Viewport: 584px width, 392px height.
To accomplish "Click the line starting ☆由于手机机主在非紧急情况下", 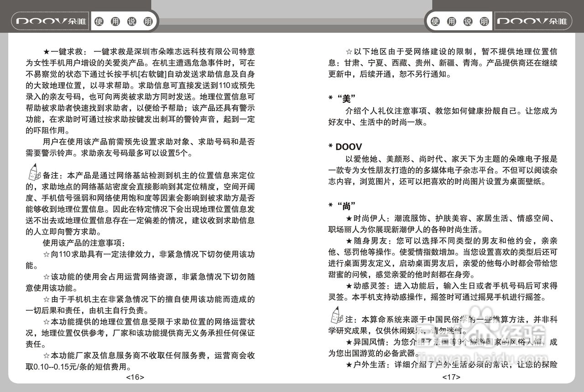I will coord(149,299).
